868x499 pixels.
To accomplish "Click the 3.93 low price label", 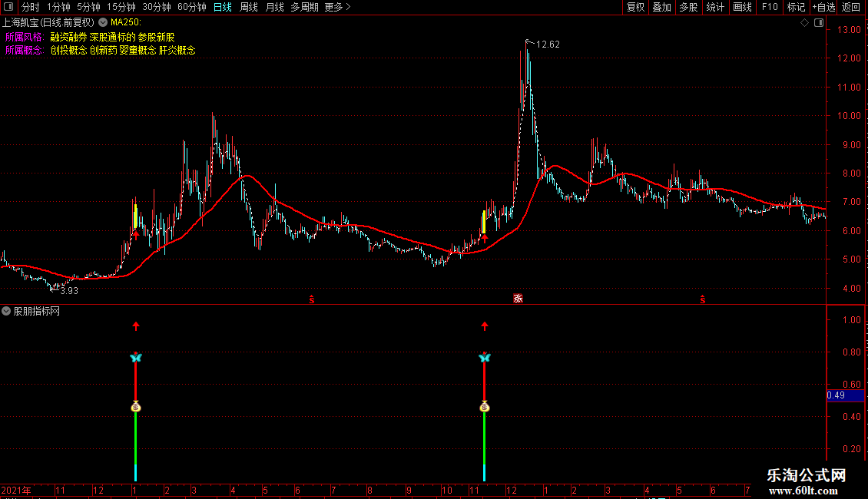I will pos(68,290).
